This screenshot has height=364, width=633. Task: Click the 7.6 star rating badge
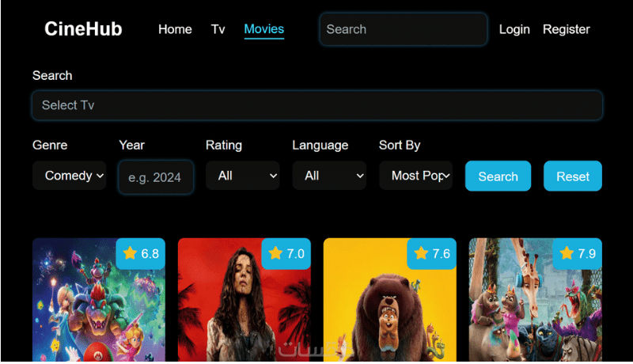click(431, 253)
